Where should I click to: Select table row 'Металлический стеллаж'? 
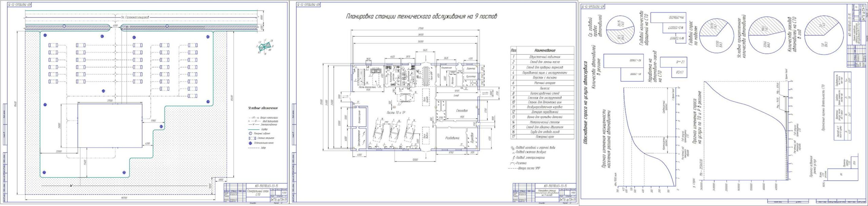click(x=542, y=122)
